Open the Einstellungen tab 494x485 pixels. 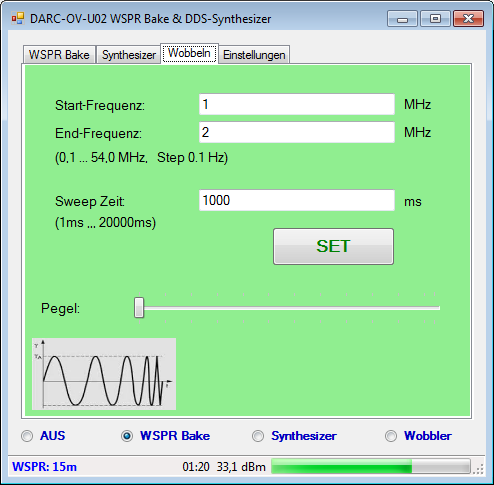pos(254,55)
